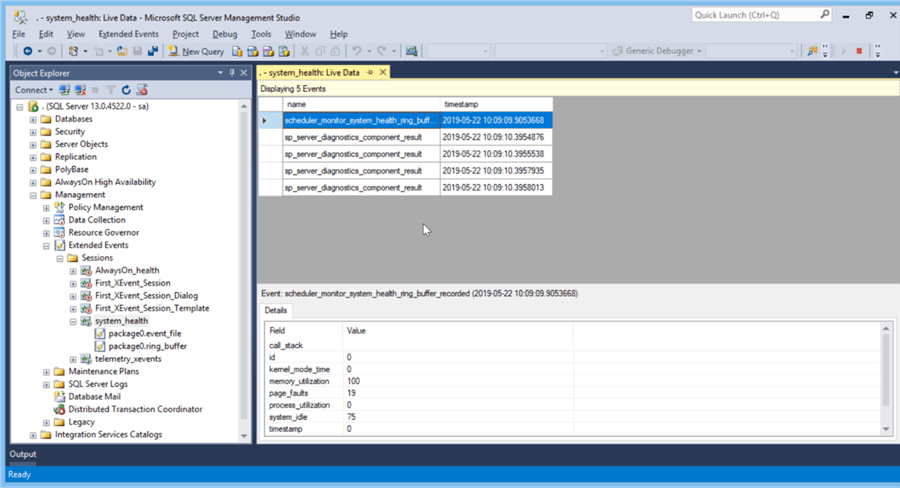Open the View menu

pos(75,34)
